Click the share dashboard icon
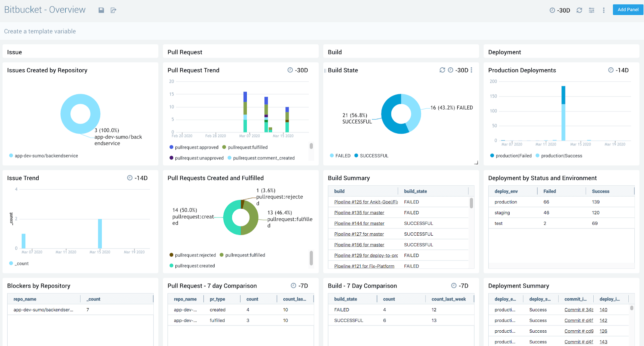The height and width of the screenshot is (346, 644). pos(114,10)
